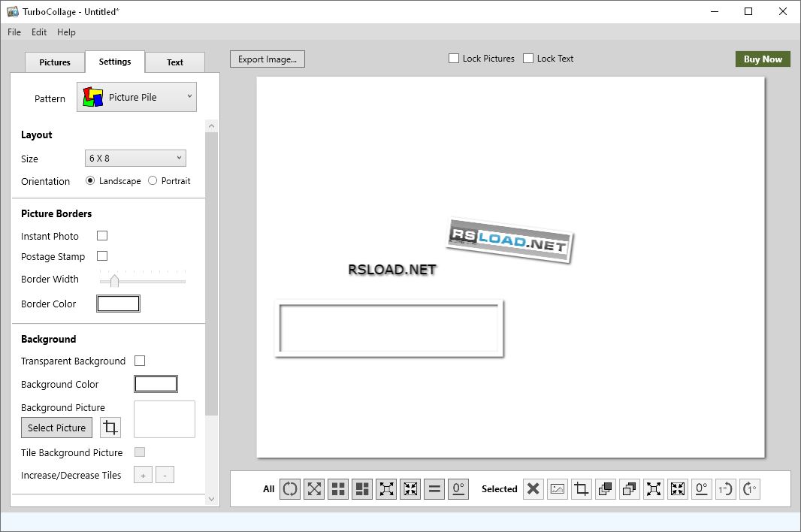The image size is (801, 532).
Task: Maximize the TurboCollage window
Action: 748,11
